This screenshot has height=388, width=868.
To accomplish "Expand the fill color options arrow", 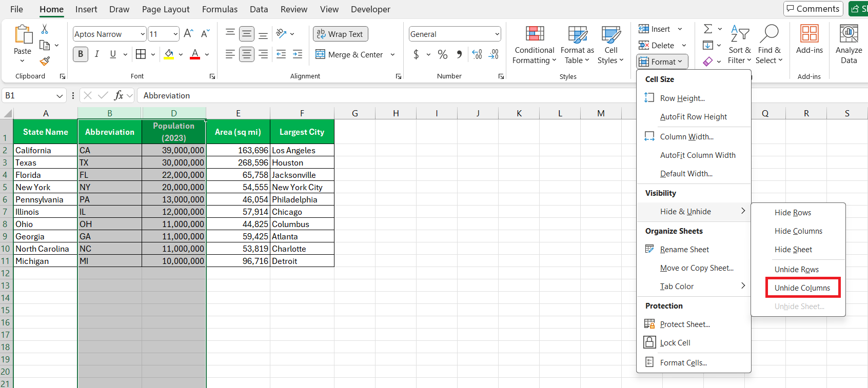I will (181, 54).
